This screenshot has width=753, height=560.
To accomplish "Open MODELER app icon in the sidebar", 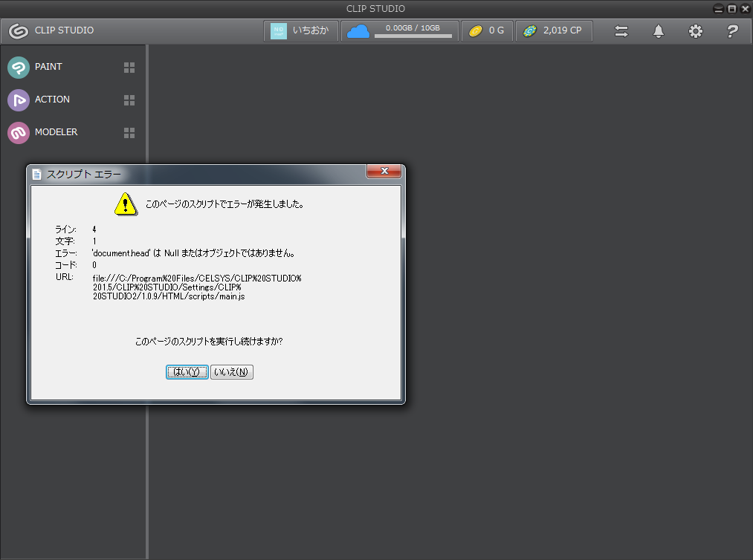I will click(x=19, y=132).
